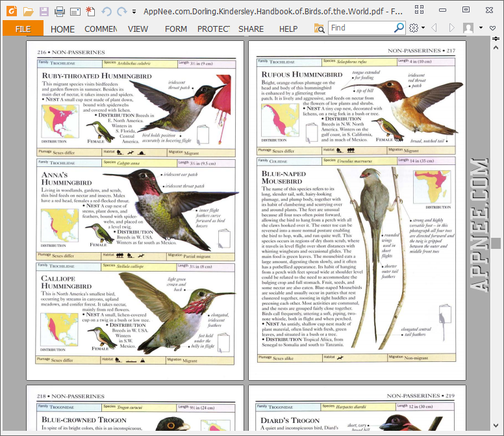This screenshot has height=436, width=504.
Task: Click 'Partial migrant' in Anna's Hummingbird entry
Action: [x=197, y=257]
